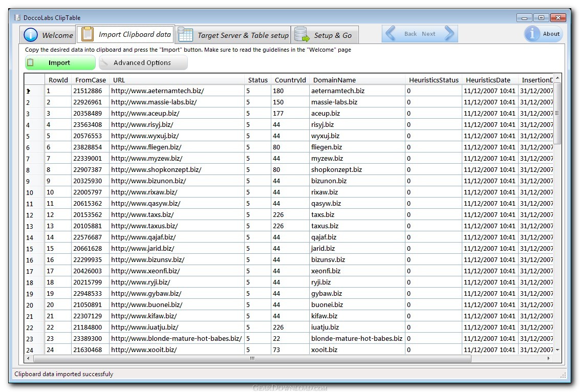Click the Next arrow icon
The width and height of the screenshot is (580, 392).
pos(449,33)
